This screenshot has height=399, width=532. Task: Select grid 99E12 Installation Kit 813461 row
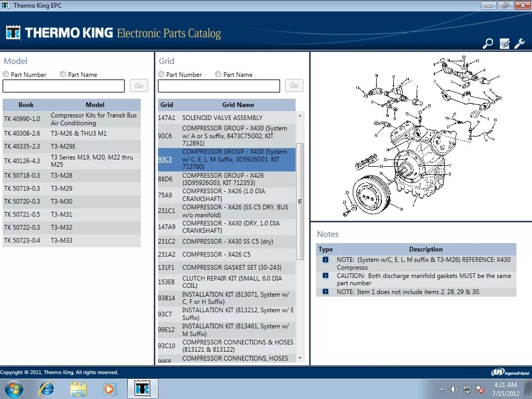pyautogui.click(x=227, y=330)
